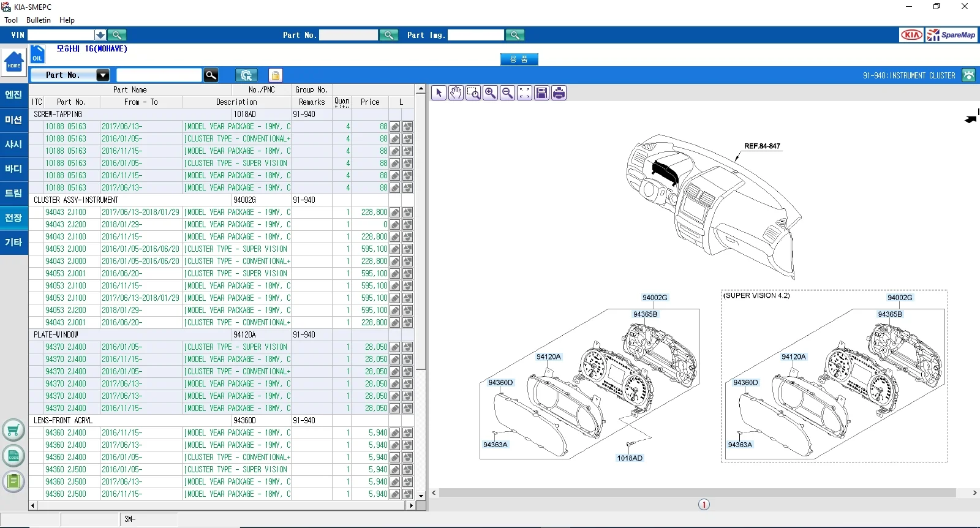Click the Remarks column header
Viewport: 980px width, 528px height.
(312, 102)
